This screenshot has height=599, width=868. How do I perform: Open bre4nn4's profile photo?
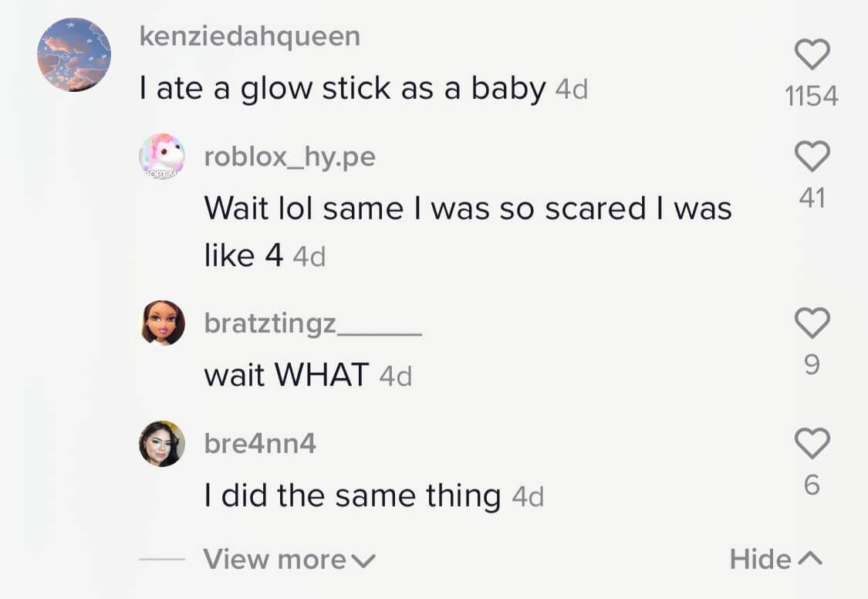162,443
